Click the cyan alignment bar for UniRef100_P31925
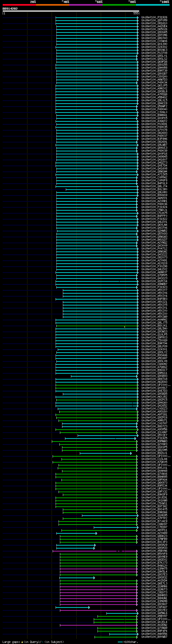Image resolution: width=172 pixels, height=644 pixels. click(x=101, y=438)
